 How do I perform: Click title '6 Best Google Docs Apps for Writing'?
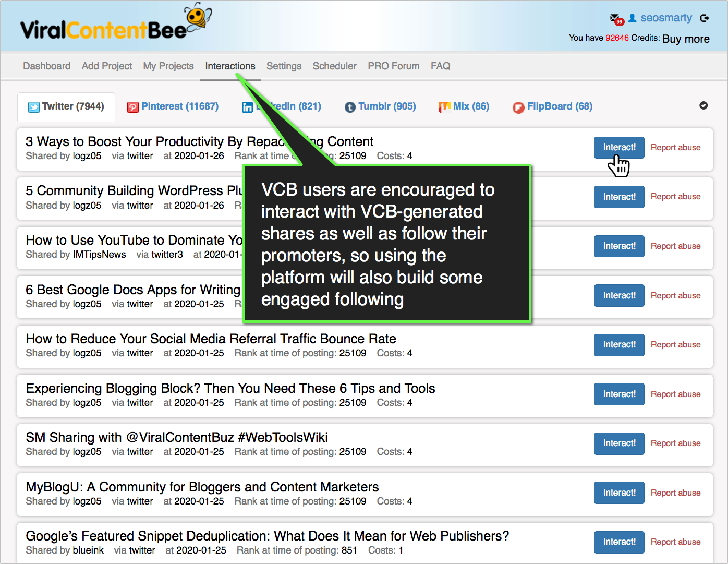(x=134, y=290)
